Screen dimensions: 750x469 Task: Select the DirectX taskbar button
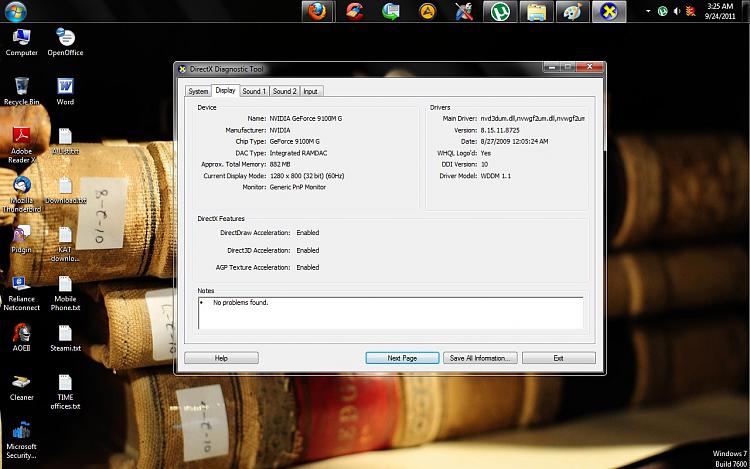[x=609, y=11]
